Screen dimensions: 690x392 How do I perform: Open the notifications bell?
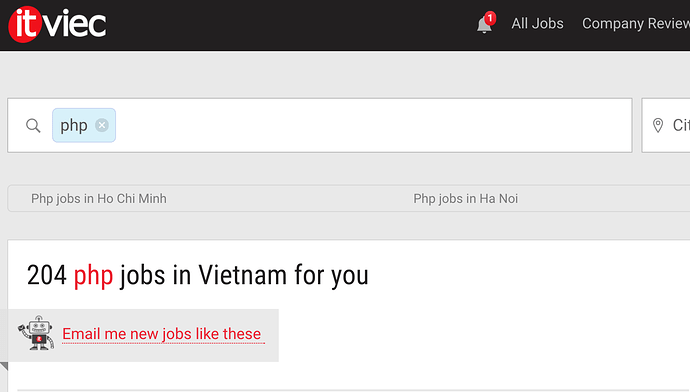[484, 25]
